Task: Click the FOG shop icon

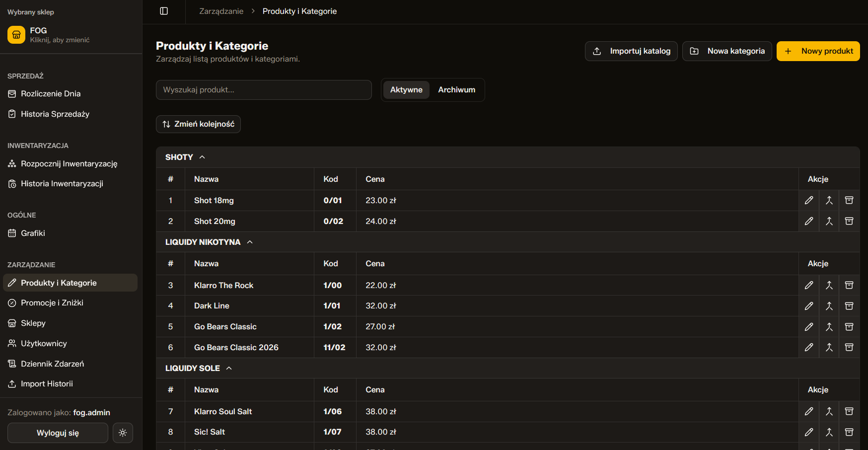Action: (x=16, y=35)
